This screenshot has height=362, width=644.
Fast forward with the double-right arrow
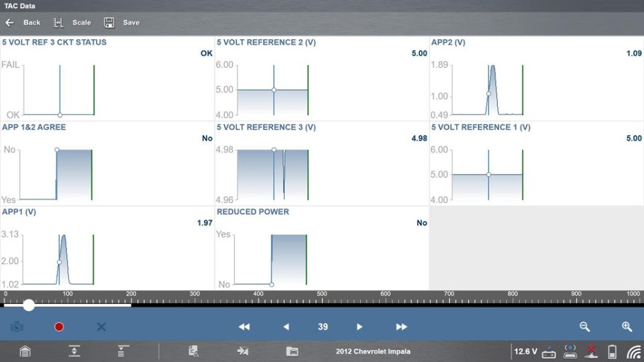401,327
